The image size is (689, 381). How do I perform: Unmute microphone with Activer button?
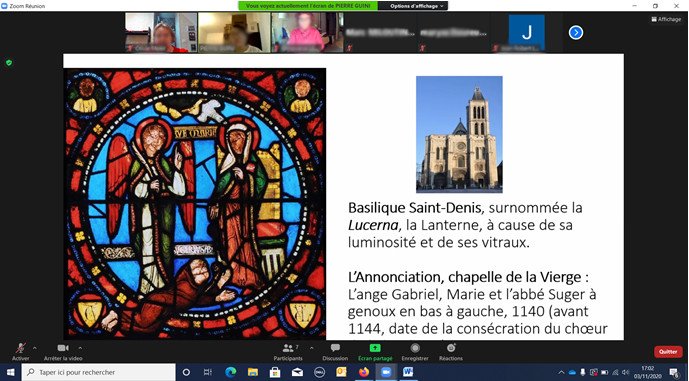20,351
